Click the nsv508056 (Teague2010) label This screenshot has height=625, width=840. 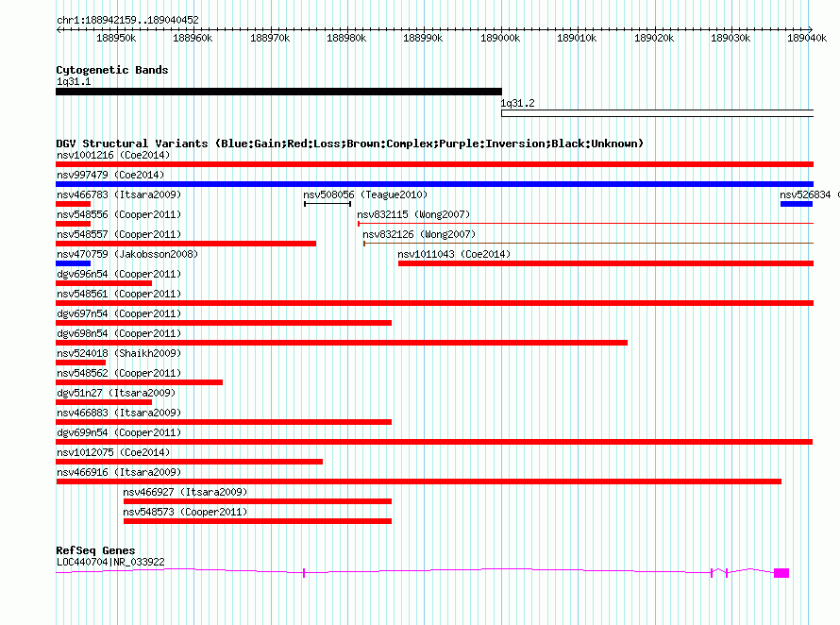[x=365, y=195]
